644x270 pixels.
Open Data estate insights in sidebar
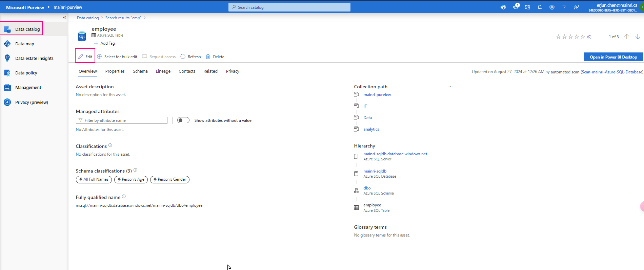tap(34, 58)
